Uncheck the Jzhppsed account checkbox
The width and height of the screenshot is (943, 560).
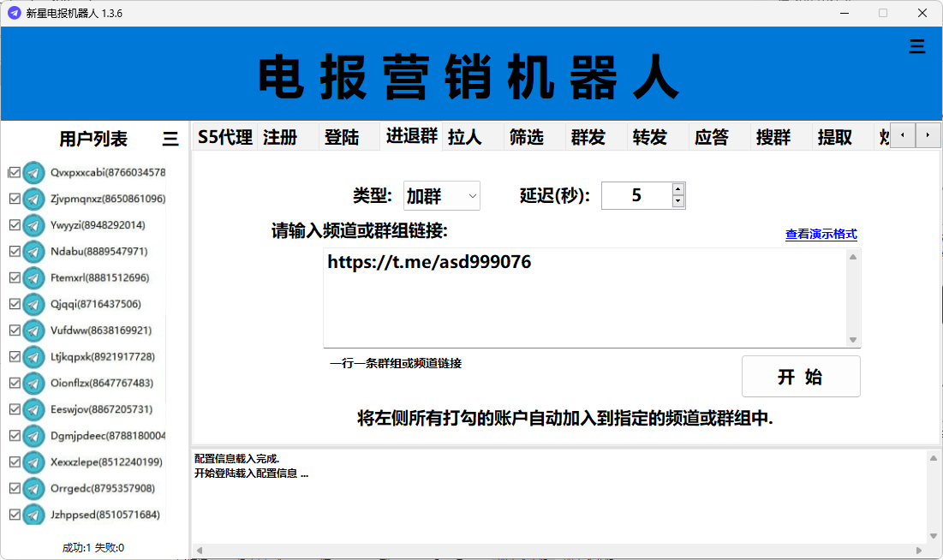point(15,515)
